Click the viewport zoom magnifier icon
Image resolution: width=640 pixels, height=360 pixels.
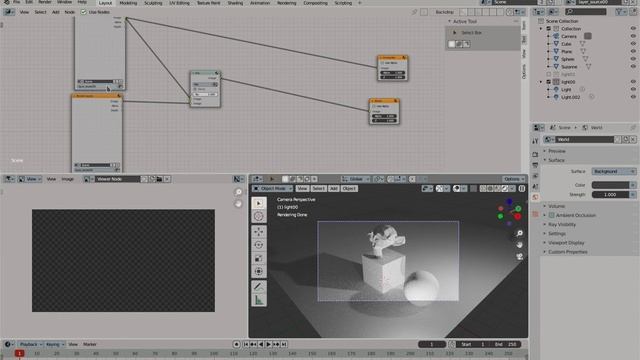point(519,233)
